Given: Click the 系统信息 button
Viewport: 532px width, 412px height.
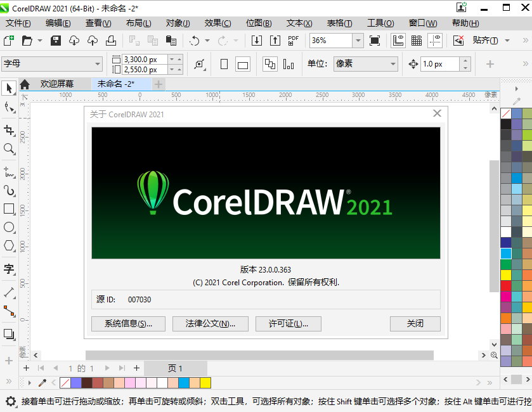Looking at the screenshot, I should 128,324.
